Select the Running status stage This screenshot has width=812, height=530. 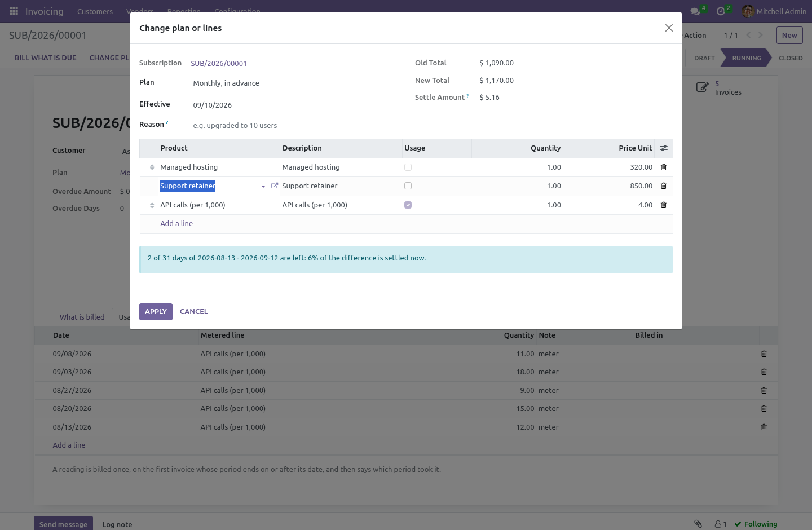(747, 58)
